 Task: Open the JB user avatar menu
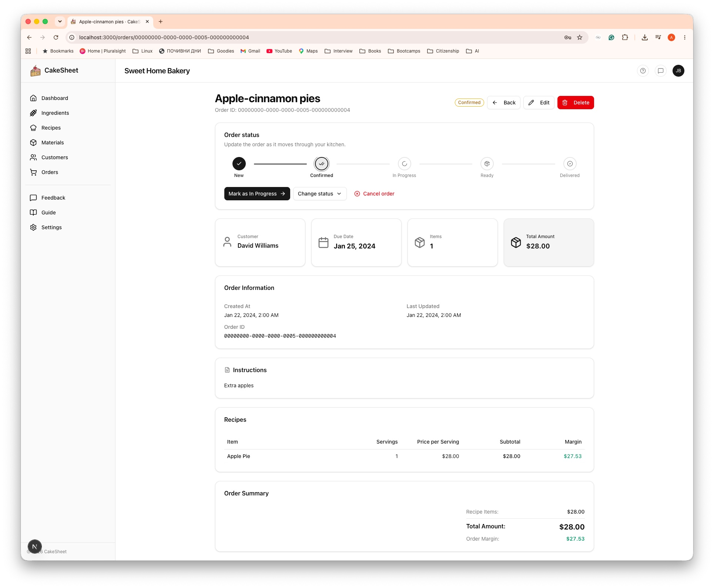point(678,71)
